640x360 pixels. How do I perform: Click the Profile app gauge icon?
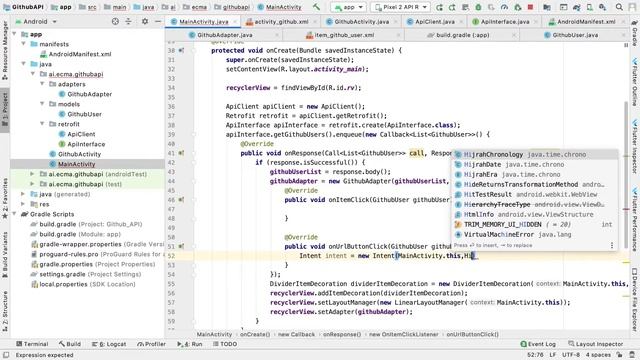[x=504, y=7]
